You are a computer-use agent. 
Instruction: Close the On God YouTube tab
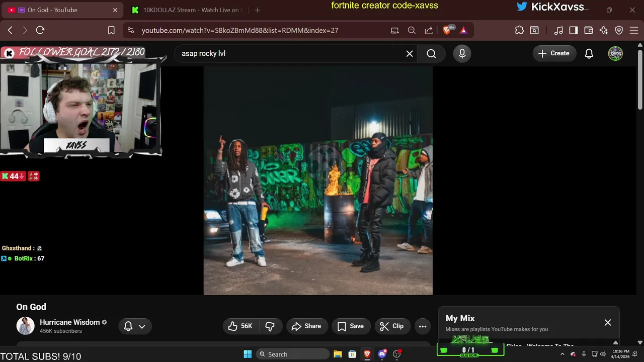pos(115,10)
